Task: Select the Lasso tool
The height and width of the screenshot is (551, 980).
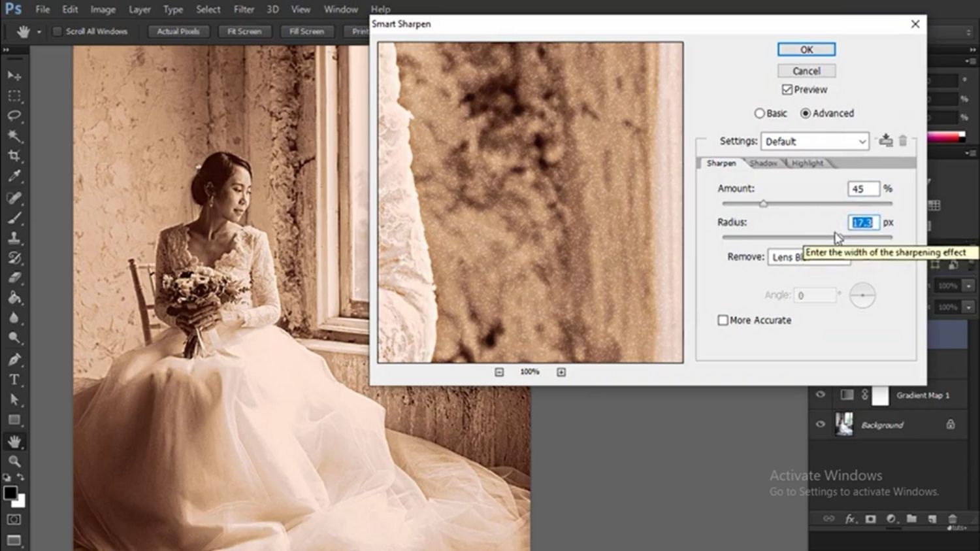Action: point(14,116)
